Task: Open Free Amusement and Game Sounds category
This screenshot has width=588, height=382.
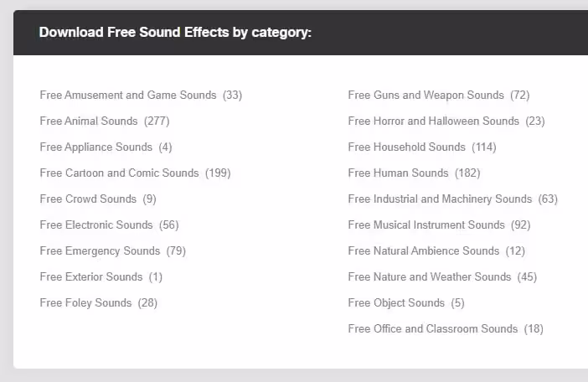Action: (128, 95)
